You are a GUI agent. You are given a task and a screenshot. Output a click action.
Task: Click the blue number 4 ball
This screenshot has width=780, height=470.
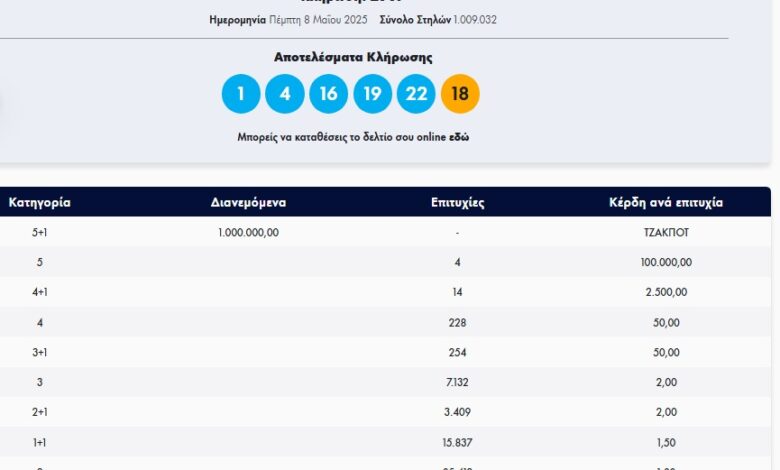click(285, 94)
